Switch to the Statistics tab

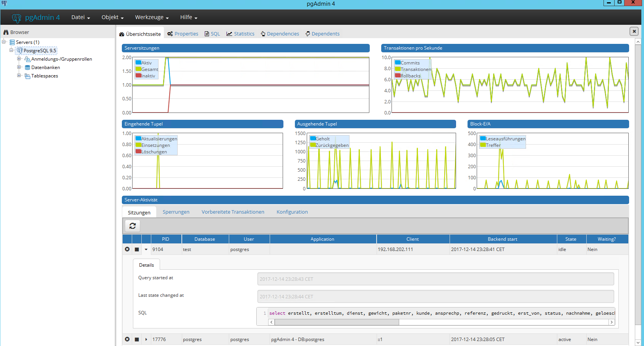[240, 34]
